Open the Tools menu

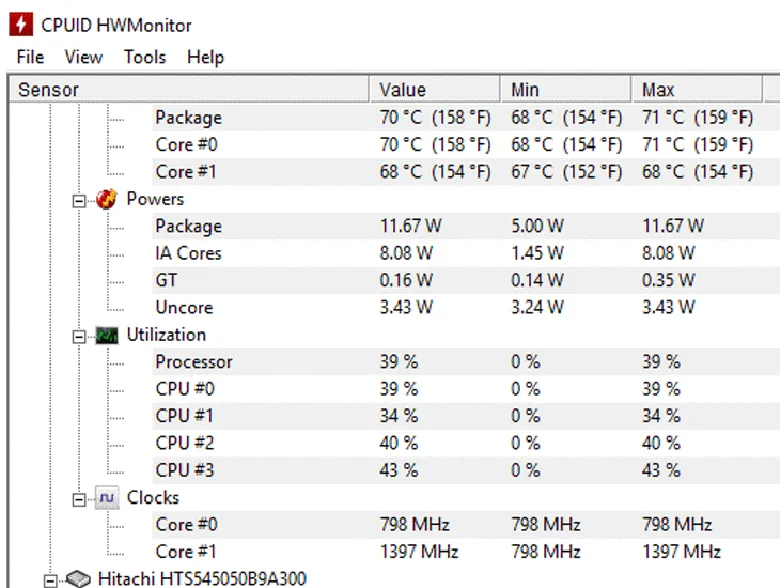coord(145,57)
